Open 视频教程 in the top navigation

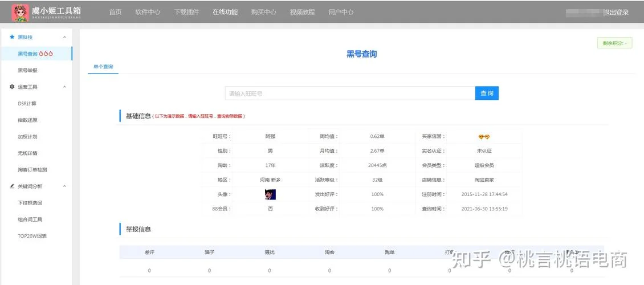tap(302, 12)
